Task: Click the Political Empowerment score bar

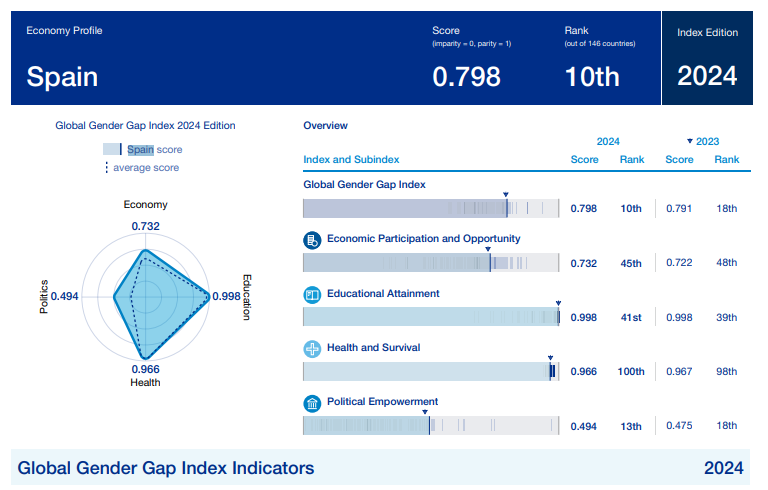Action: click(431, 425)
